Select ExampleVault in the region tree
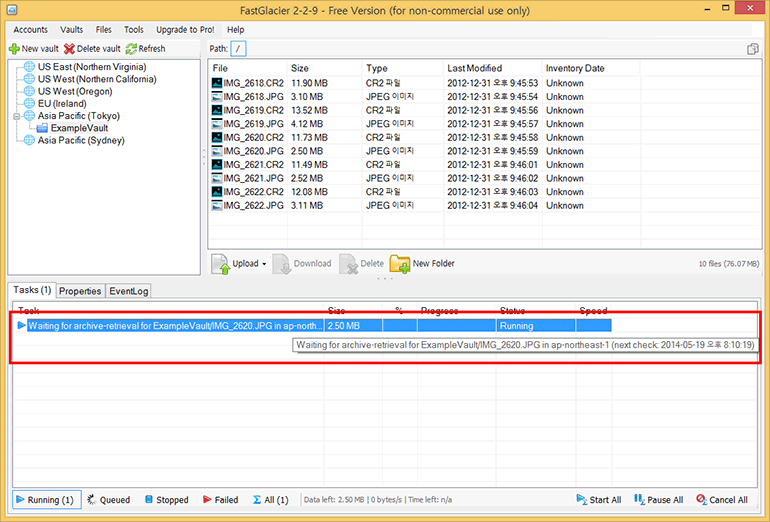 pos(79,129)
